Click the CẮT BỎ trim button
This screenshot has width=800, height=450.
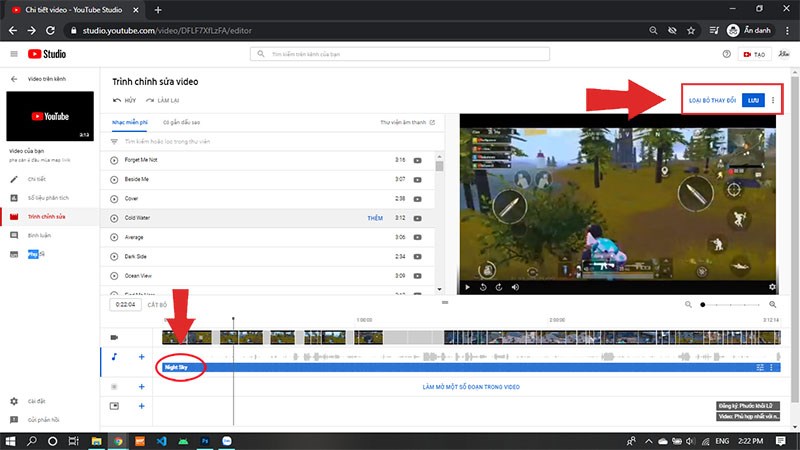[157, 305]
